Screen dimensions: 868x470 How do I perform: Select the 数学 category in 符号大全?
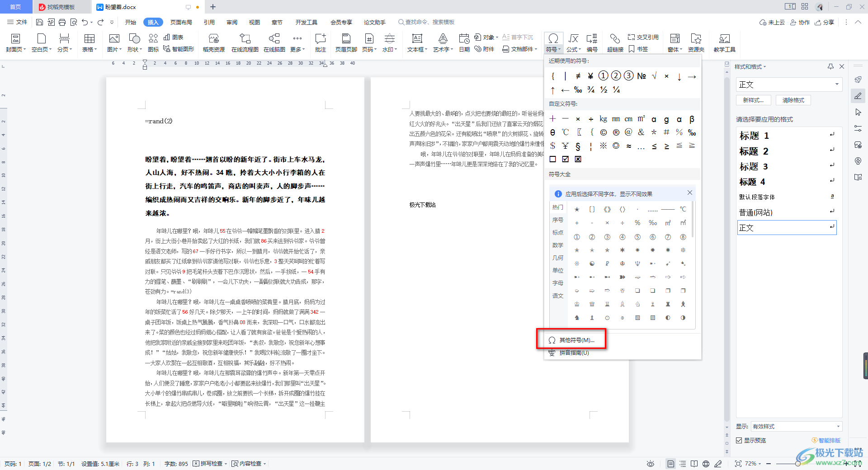point(558,245)
